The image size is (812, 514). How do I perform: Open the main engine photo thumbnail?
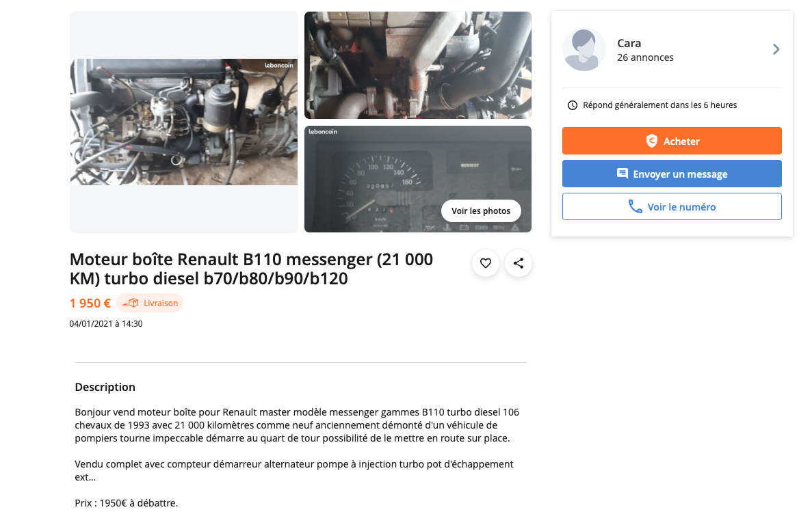click(184, 122)
